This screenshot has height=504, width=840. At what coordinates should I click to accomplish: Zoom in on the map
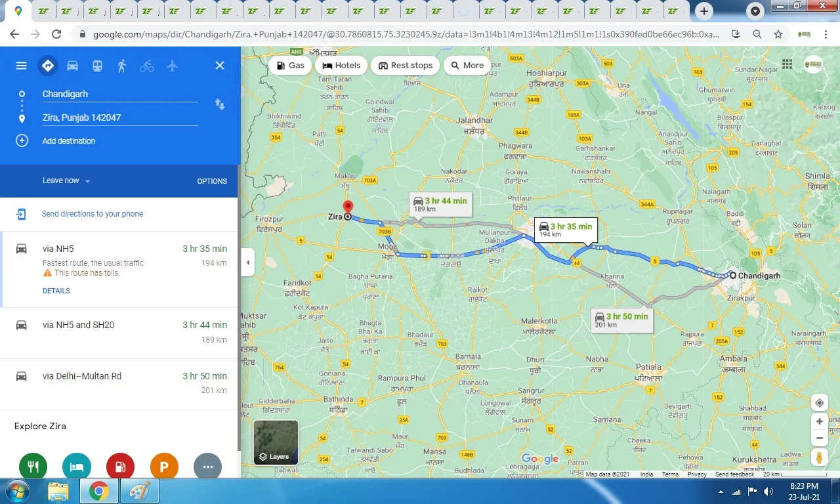click(819, 421)
